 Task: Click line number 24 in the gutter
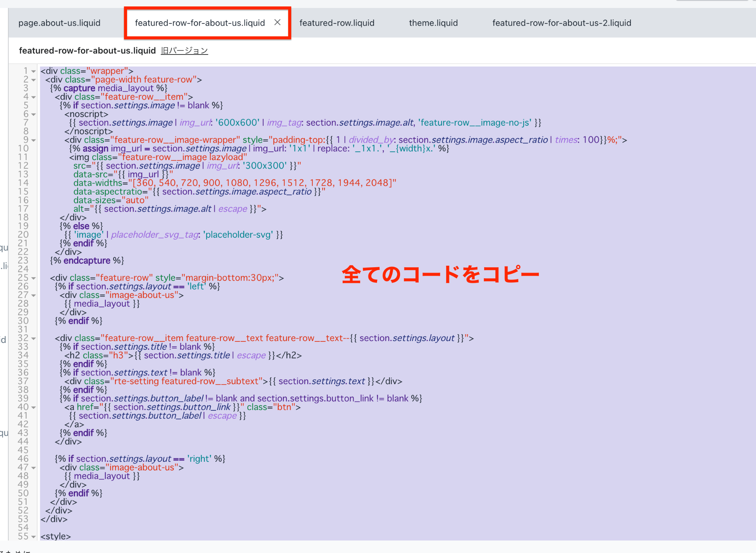23,269
